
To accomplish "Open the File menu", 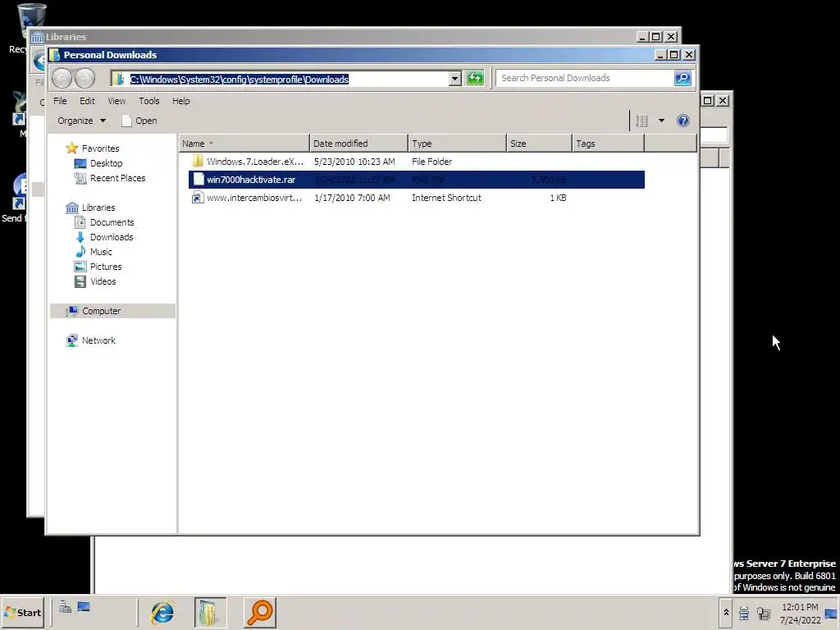I will point(60,101).
